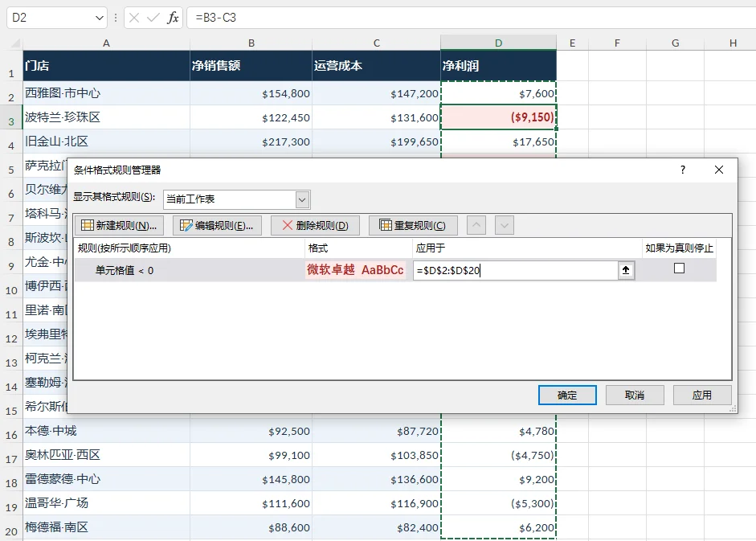Click the formula bar confirm checkmark icon

153,18
